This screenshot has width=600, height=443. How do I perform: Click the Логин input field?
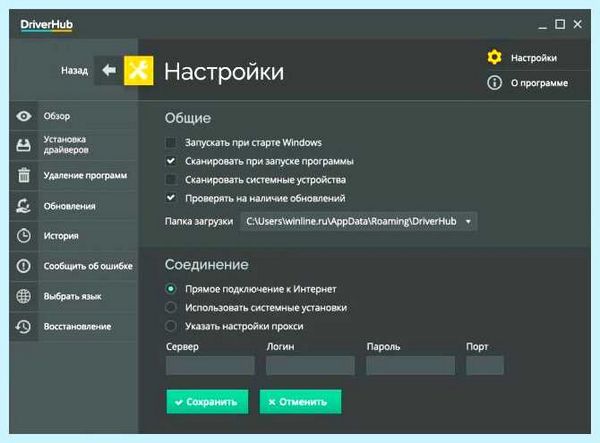(310, 365)
